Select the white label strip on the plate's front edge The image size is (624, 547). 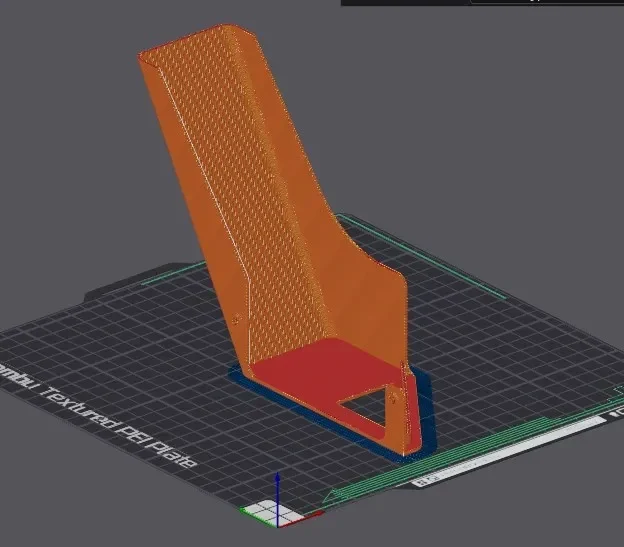(x=509, y=452)
